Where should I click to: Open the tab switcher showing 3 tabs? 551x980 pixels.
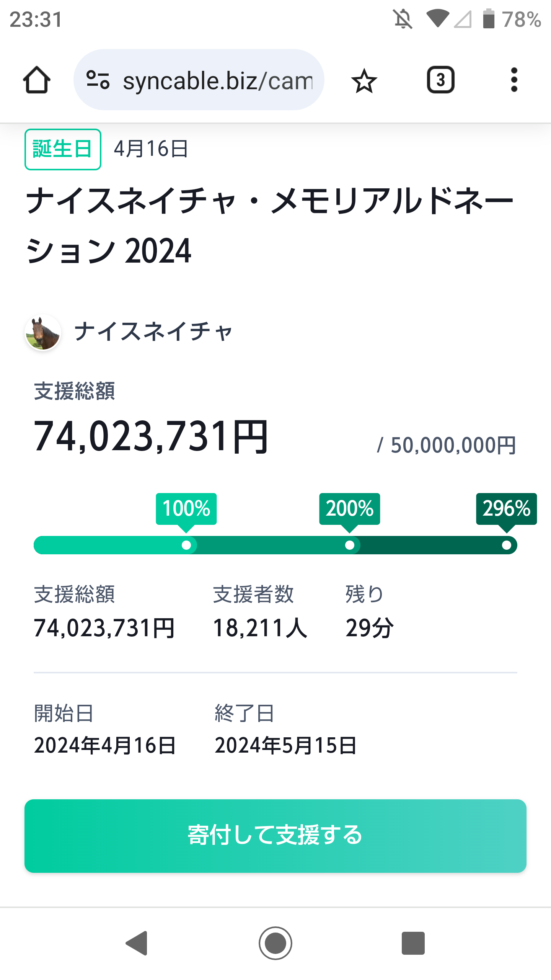[440, 80]
